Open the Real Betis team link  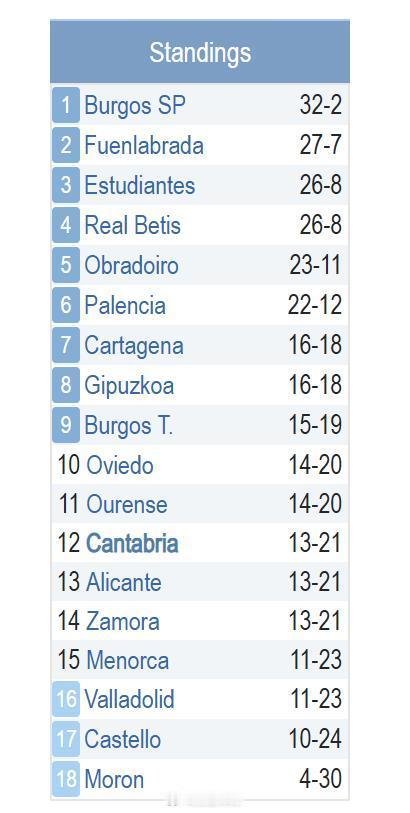point(132,226)
